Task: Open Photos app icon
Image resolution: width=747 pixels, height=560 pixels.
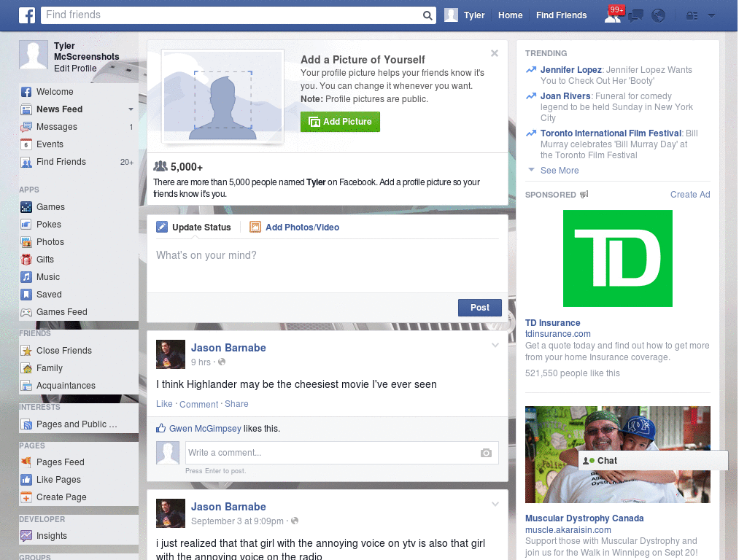Action: click(x=26, y=242)
